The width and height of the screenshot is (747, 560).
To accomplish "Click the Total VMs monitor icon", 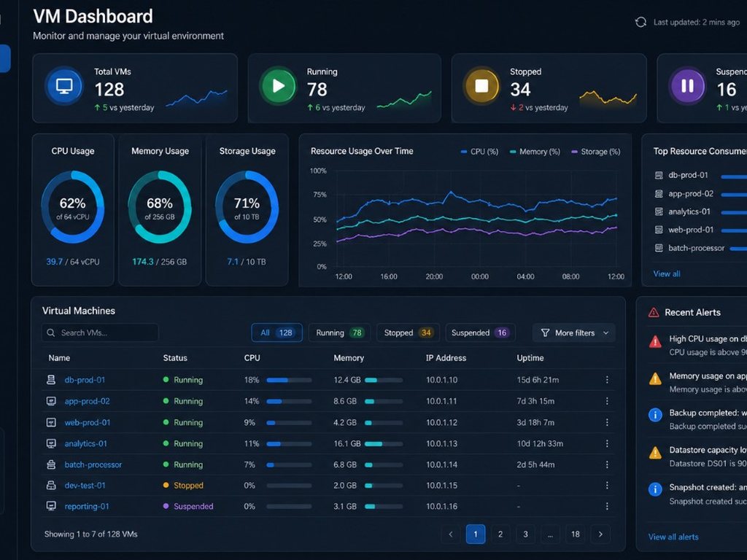I will pos(64,87).
